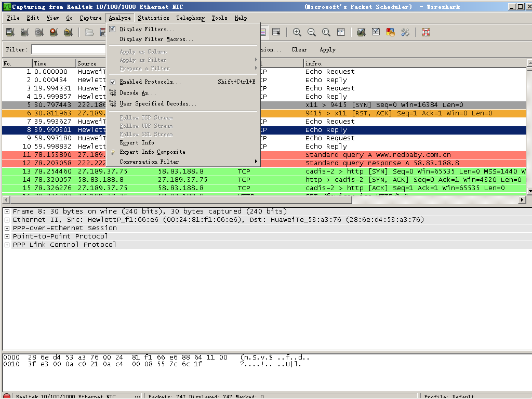Open the Tools menu
This screenshot has height=399, width=532.
[220, 18]
